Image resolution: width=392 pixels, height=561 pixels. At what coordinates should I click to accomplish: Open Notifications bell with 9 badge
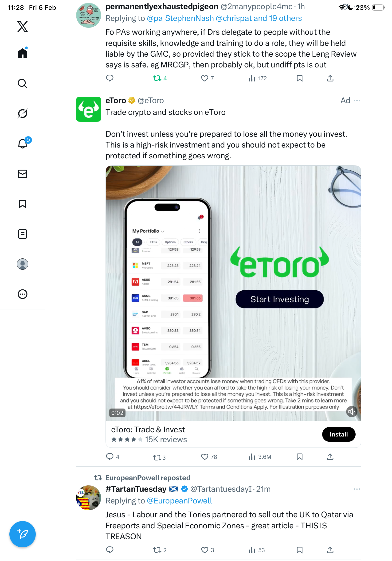[x=23, y=144]
